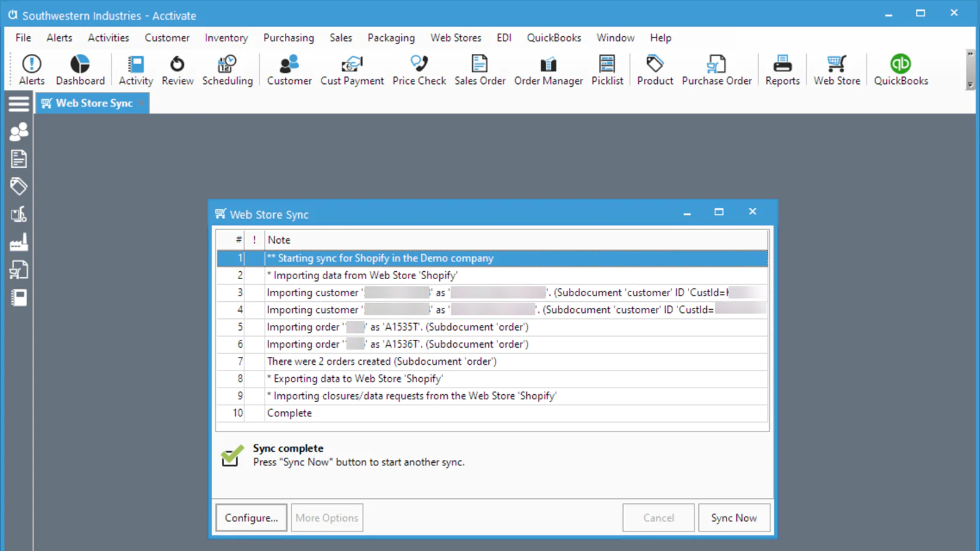980x551 pixels.
Task: Open the Sales Order toolbar icon
Action: 480,70
